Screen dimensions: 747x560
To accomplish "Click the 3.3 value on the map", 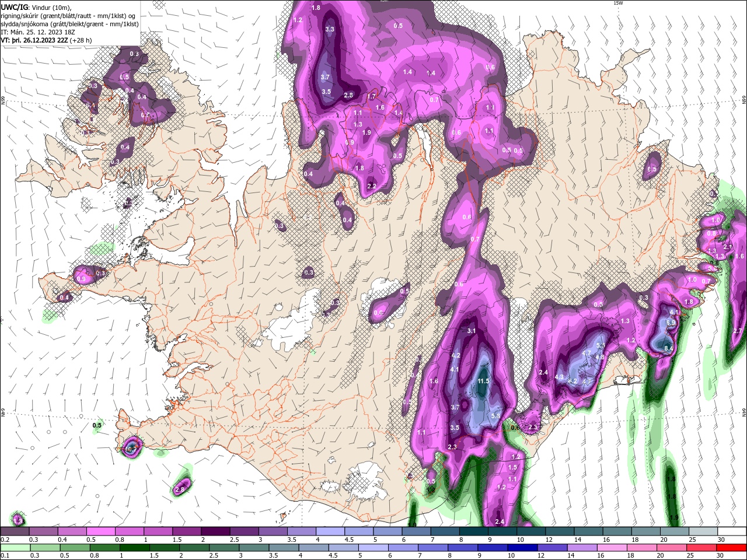I will click(x=330, y=29).
